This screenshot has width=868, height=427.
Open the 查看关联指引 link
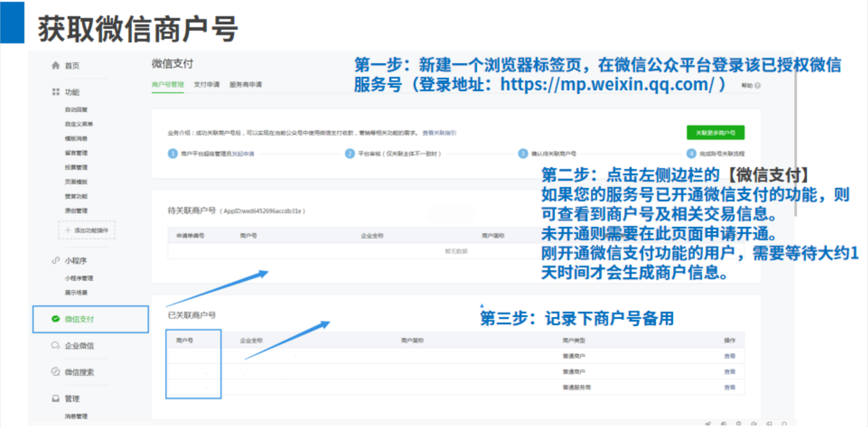click(439, 132)
